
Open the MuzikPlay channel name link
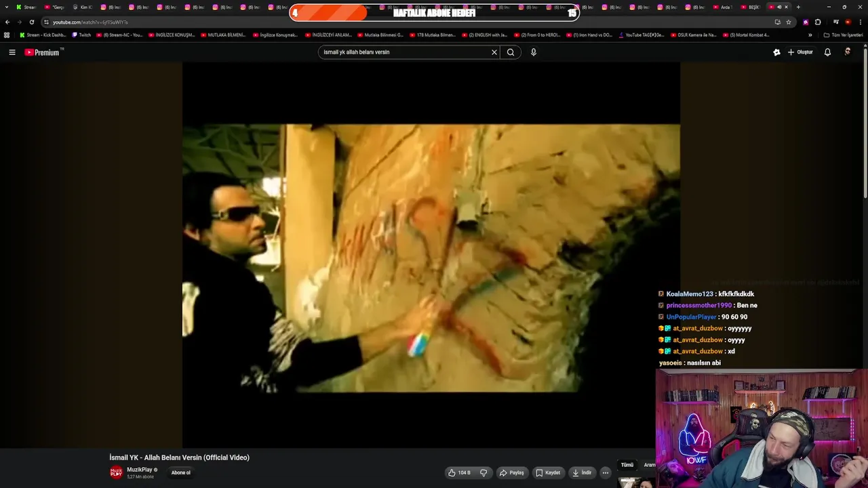point(140,470)
